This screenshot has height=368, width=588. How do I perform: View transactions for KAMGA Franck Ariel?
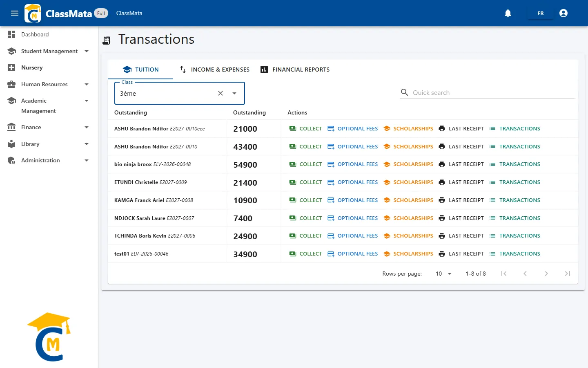tap(514, 200)
